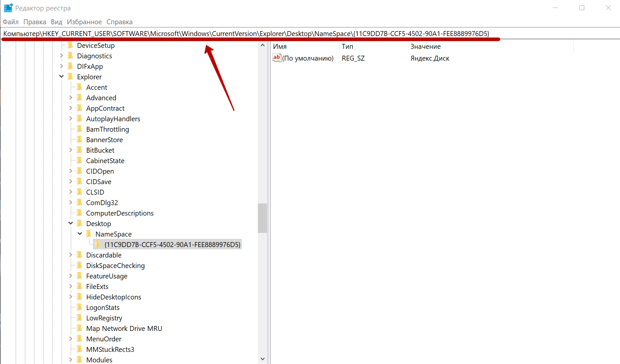Screen dimensions: 620x364
Task: Select the MMStuckRects3 key
Action: point(110,350)
